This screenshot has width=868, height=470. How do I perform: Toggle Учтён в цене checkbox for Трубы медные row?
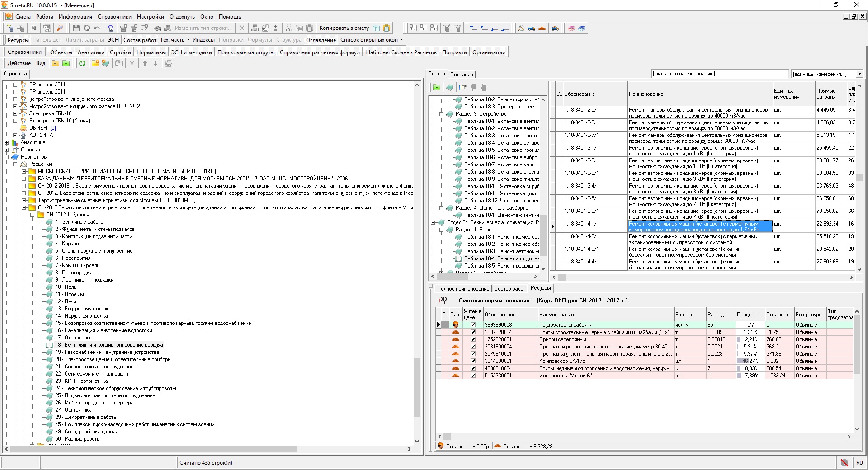(473, 368)
